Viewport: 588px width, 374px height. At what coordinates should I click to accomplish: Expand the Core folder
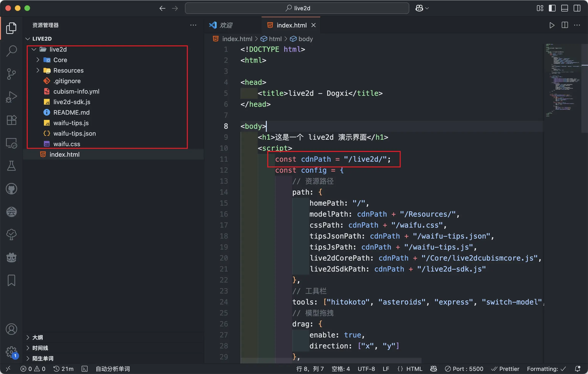pyautogui.click(x=60, y=60)
